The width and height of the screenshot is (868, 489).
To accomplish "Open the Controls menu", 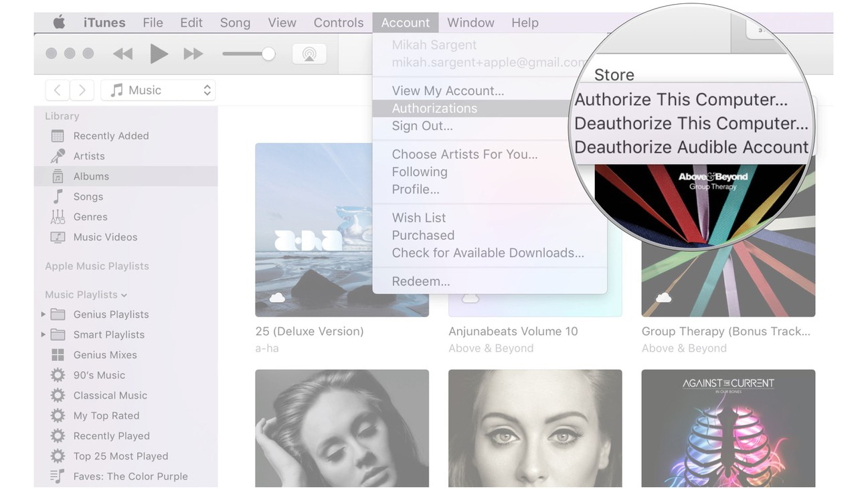I will [339, 22].
